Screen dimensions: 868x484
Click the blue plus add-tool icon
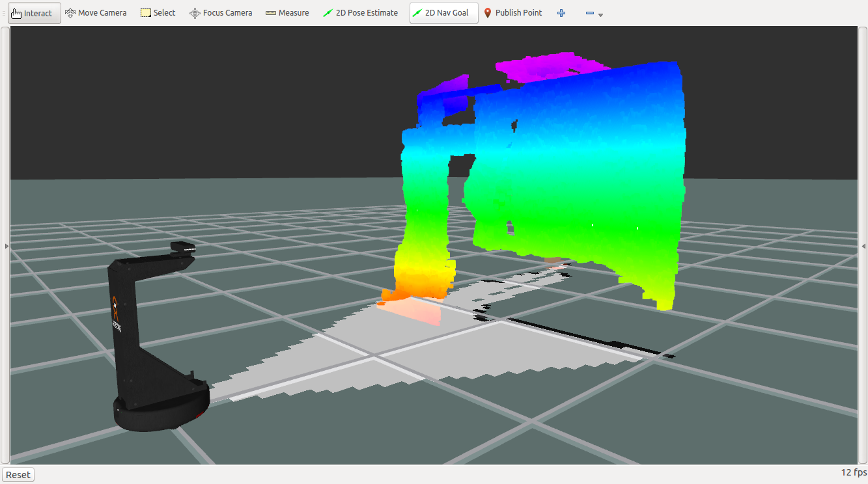(x=561, y=13)
